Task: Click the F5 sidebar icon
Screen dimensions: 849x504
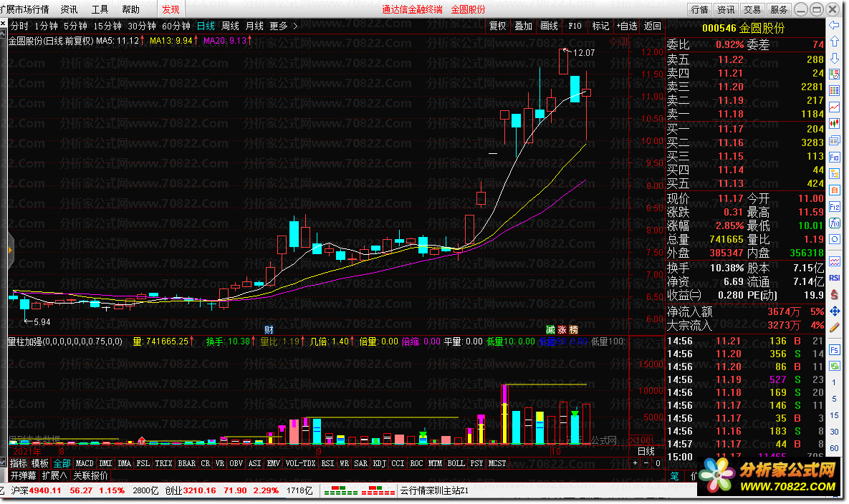Action: pos(835,350)
